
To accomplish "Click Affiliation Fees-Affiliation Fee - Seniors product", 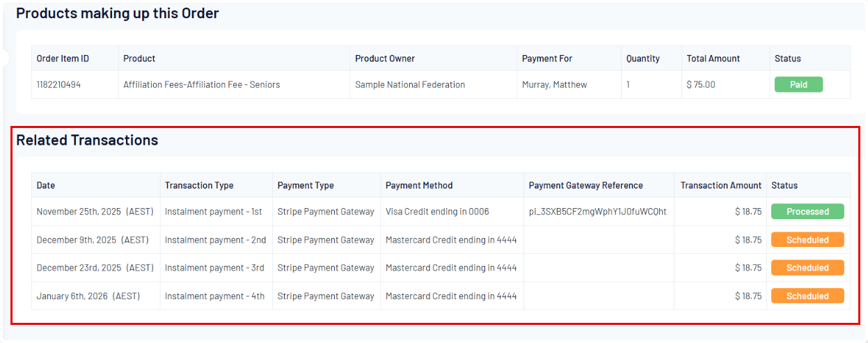I will click(x=201, y=85).
